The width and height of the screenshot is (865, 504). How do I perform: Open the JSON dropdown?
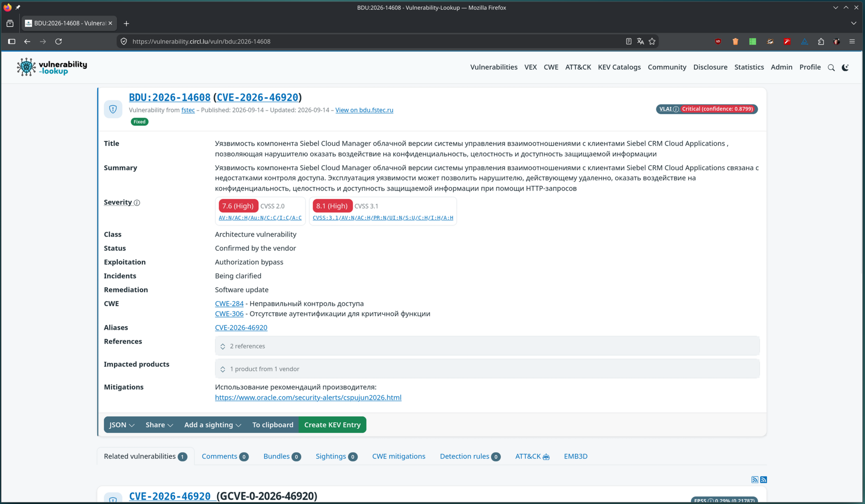click(122, 425)
